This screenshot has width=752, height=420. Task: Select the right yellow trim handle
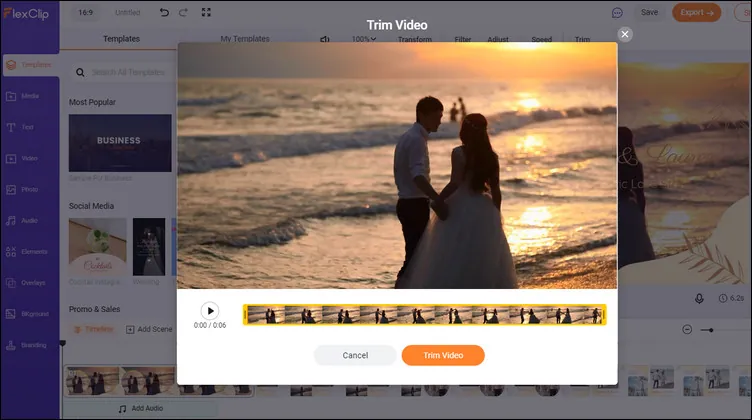604,315
